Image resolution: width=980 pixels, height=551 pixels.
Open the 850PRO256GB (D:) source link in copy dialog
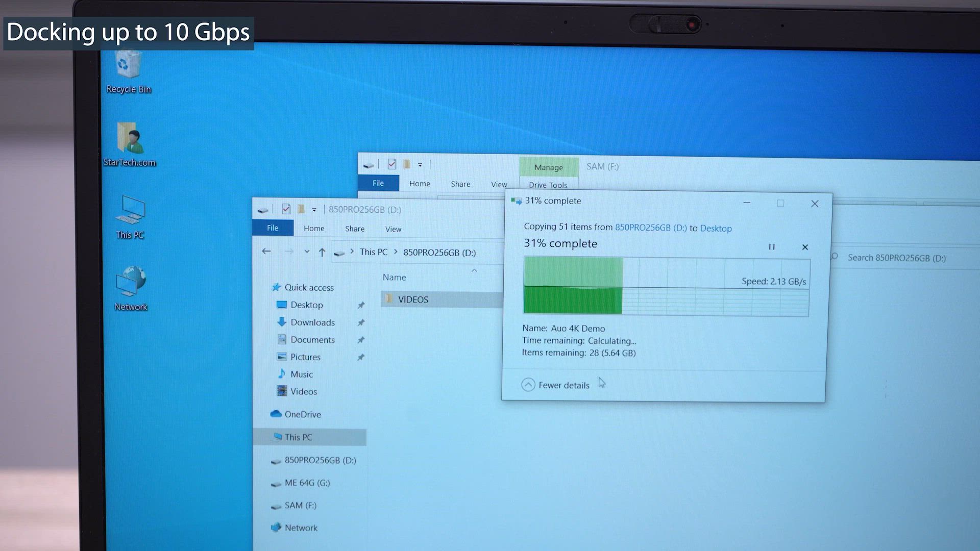(x=651, y=228)
